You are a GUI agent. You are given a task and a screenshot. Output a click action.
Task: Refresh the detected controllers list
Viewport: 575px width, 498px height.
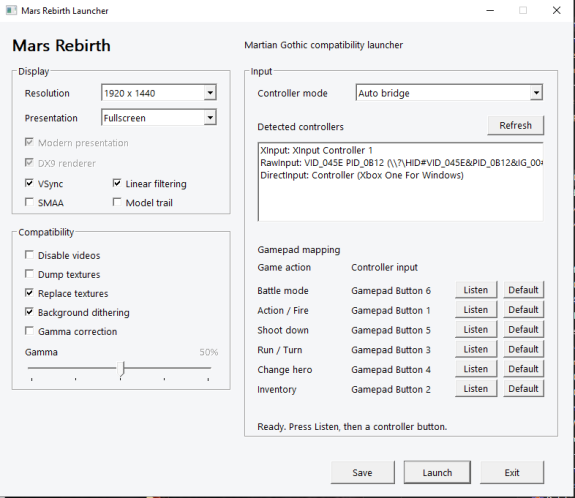[515, 125]
